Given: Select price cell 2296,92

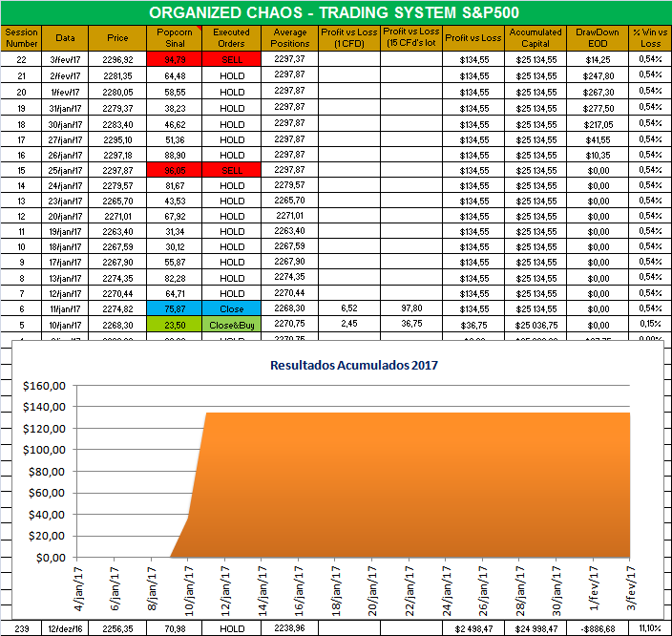Looking at the screenshot, I should coord(117,59).
